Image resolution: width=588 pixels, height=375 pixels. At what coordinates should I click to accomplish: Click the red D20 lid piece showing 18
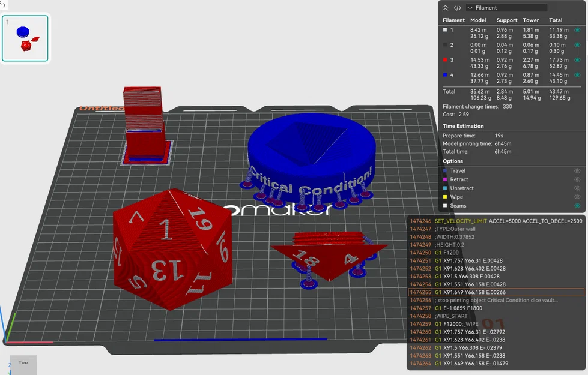point(328,257)
